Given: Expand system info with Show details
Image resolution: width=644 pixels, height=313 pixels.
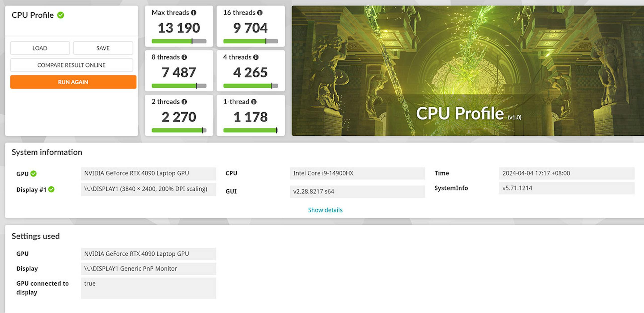Looking at the screenshot, I should 325,210.
